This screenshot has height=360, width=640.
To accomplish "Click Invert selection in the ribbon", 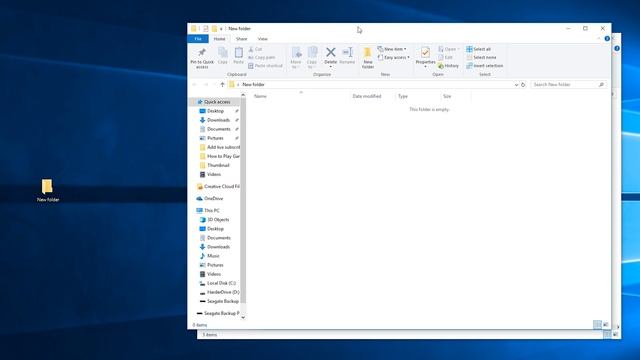I will pos(485,66).
